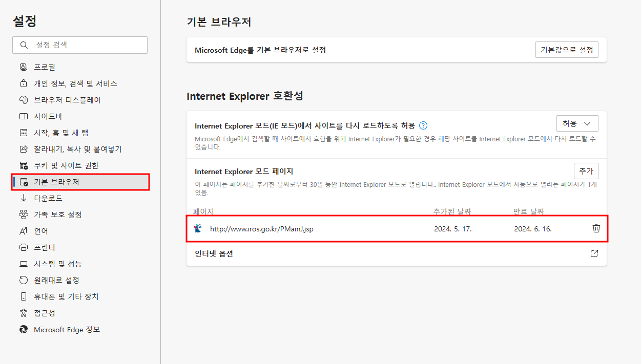Click the added date 2024. 5. 17.
Image resolution: width=641 pixels, height=364 pixels.
453,229
